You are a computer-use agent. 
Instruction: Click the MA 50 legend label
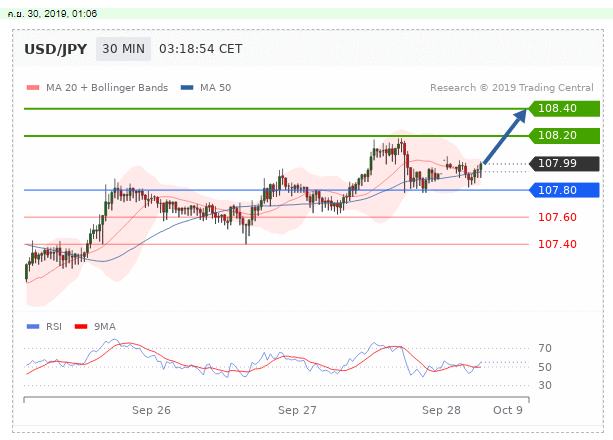click(215, 88)
